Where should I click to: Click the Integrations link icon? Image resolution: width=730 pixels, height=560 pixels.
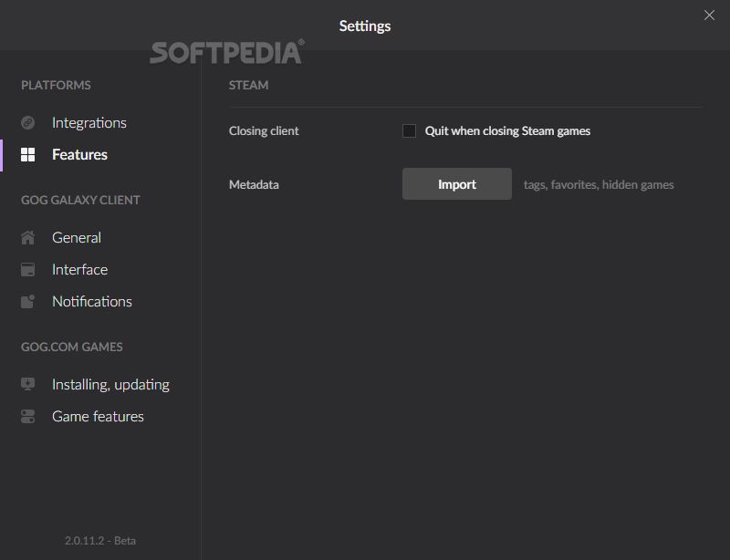(x=28, y=123)
